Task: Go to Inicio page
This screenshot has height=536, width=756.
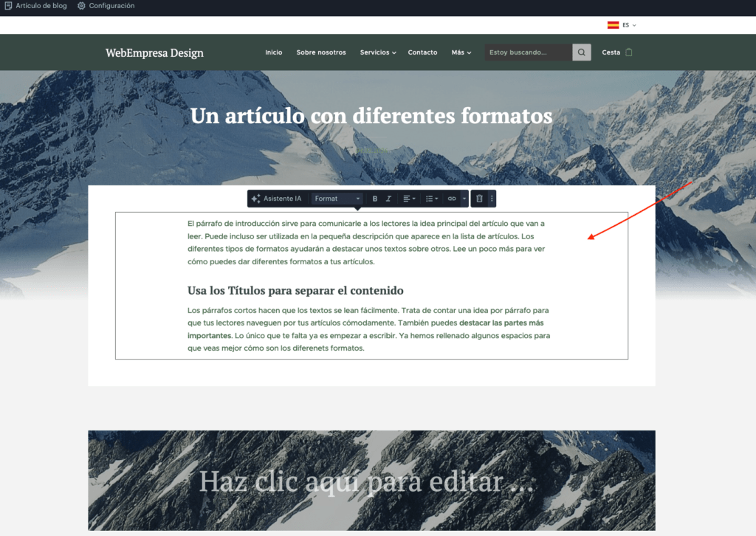Action: 273,52
